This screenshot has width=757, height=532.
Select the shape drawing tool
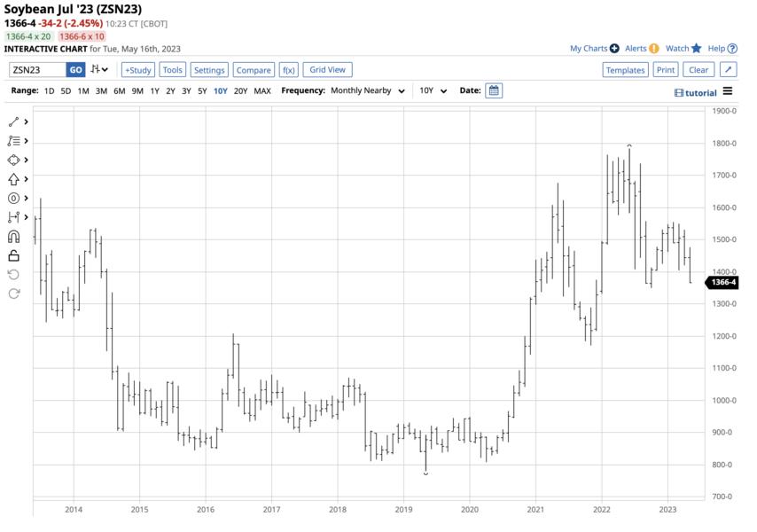tap(12, 160)
